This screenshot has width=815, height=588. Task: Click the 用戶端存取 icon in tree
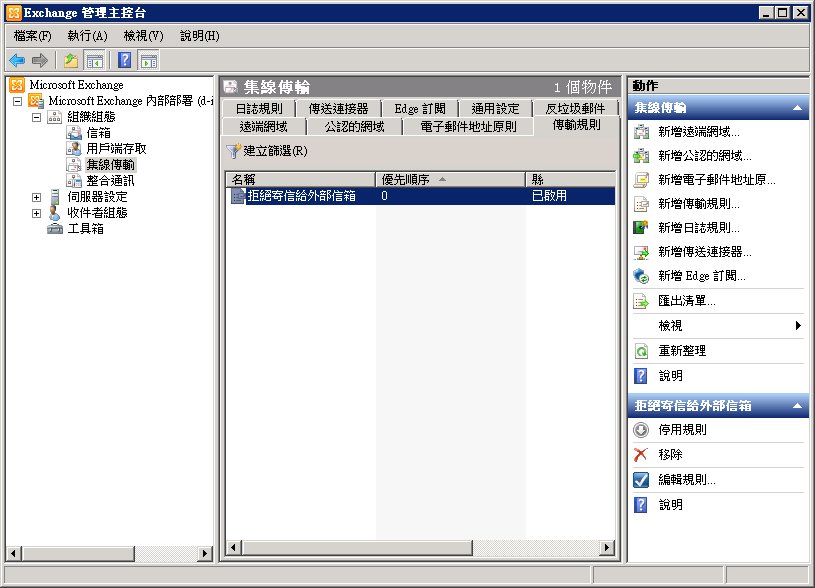[74, 149]
